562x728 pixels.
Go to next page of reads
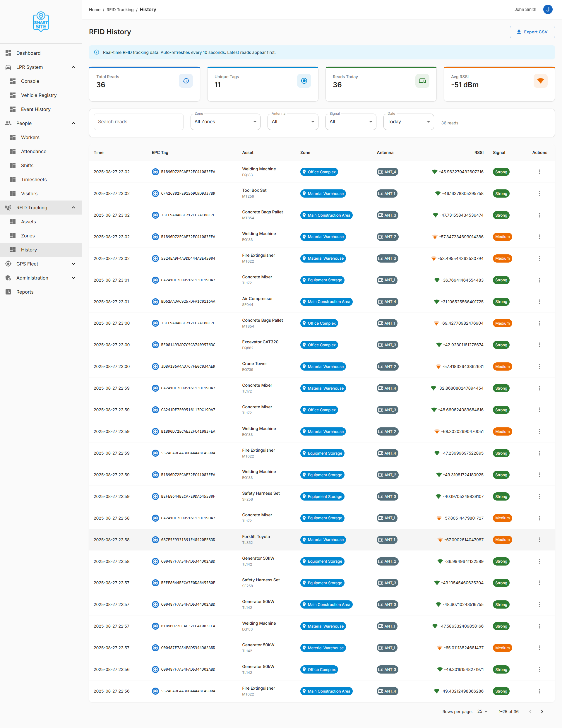click(x=542, y=711)
